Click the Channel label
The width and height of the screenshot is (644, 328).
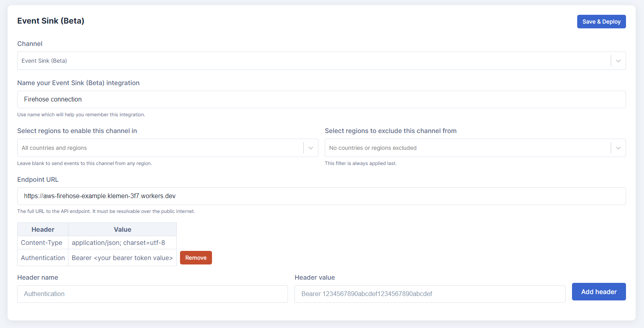click(x=30, y=44)
